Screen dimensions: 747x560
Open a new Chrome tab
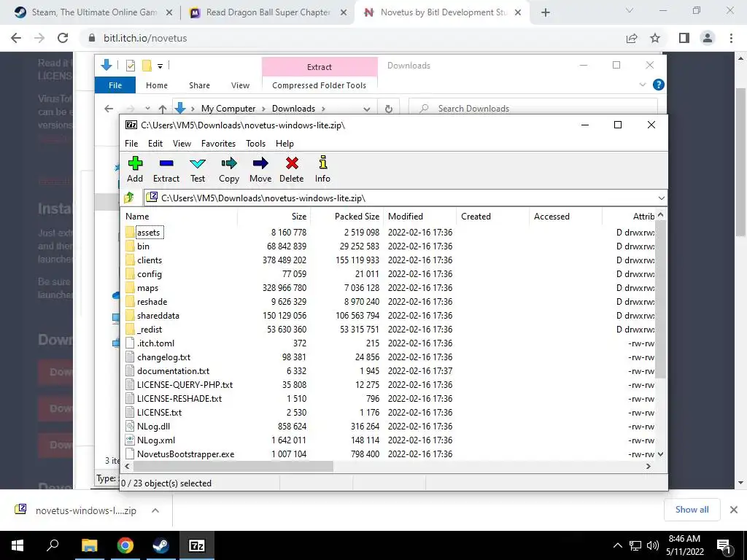(546, 12)
